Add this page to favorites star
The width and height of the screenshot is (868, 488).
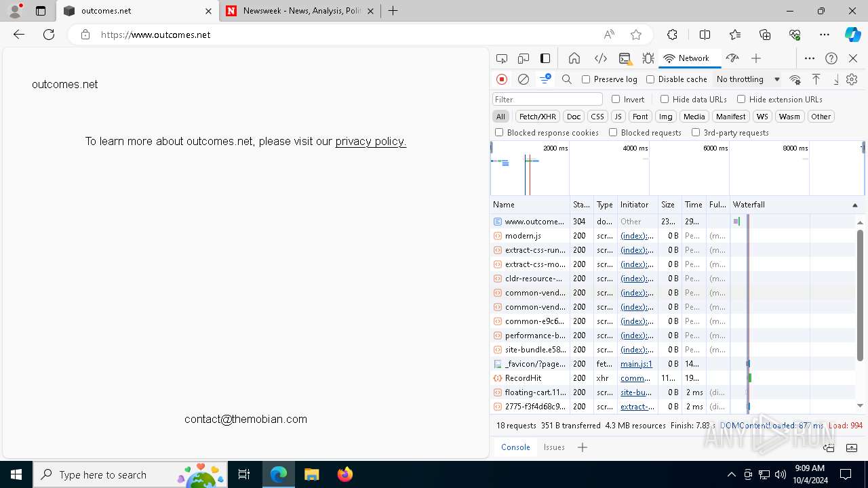point(636,35)
